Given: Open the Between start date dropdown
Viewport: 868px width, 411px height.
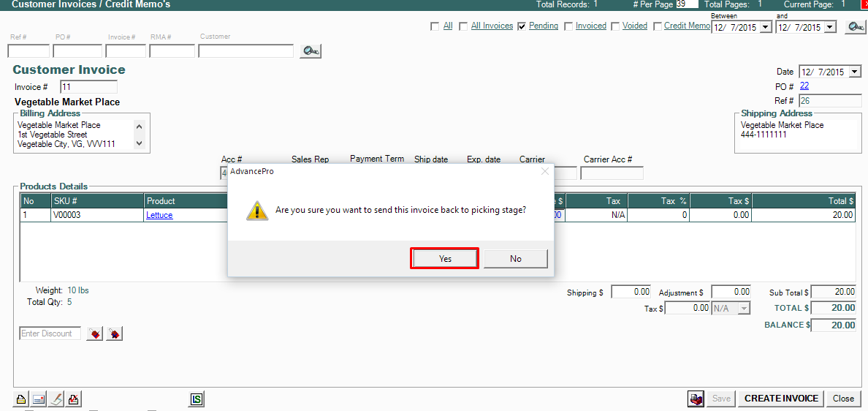Looking at the screenshot, I should point(765,28).
